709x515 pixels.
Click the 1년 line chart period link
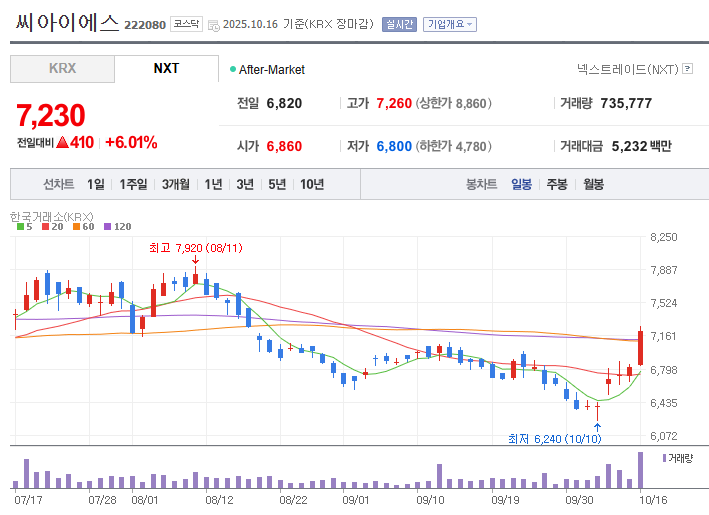pyautogui.click(x=213, y=184)
